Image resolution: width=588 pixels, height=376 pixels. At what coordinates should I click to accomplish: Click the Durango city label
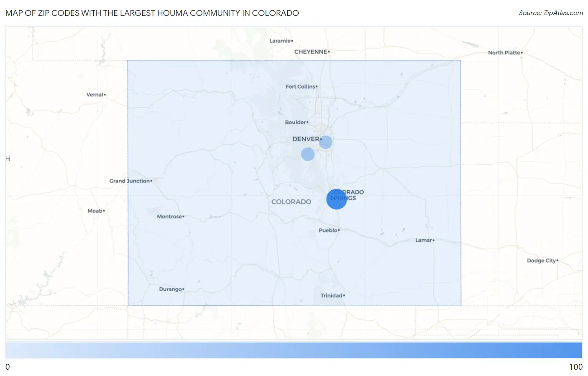pyautogui.click(x=171, y=289)
